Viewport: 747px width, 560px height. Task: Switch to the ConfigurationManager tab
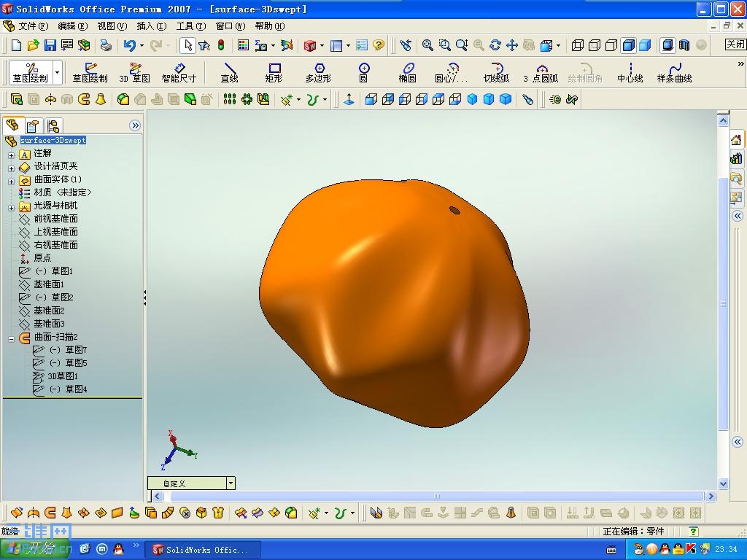(53, 125)
